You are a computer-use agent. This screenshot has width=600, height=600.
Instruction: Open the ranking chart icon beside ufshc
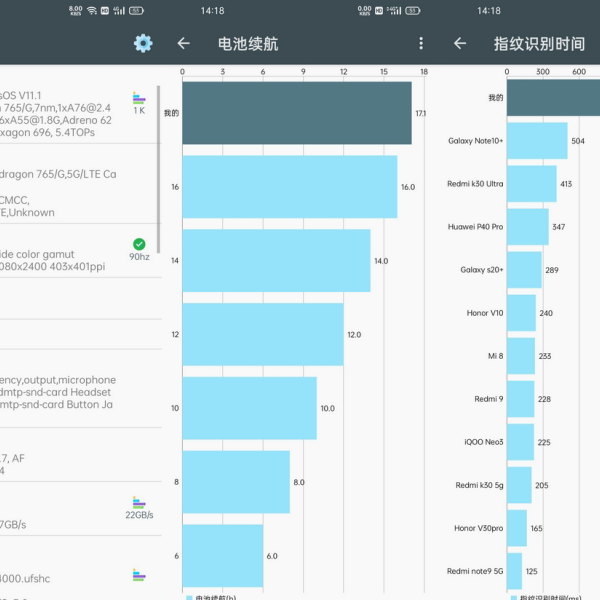pos(139,575)
